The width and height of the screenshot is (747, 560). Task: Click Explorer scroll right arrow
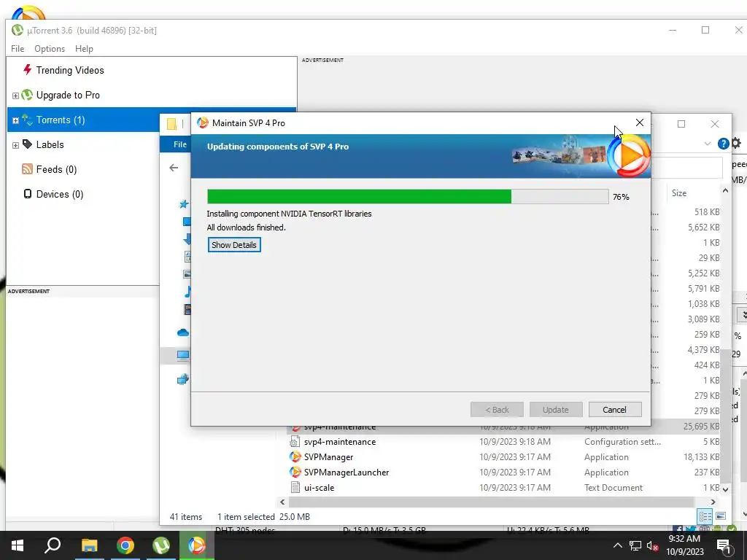click(713, 502)
